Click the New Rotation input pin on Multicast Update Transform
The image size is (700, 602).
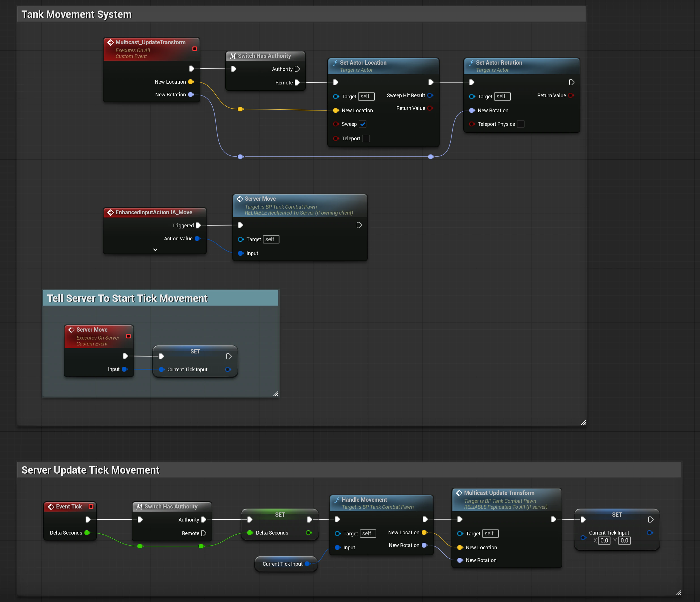[x=460, y=560]
